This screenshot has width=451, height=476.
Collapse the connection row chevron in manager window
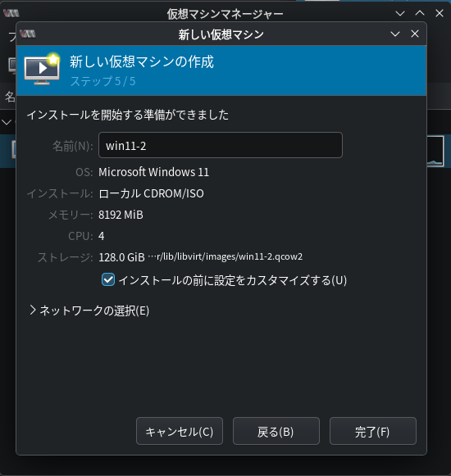click(x=7, y=122)
